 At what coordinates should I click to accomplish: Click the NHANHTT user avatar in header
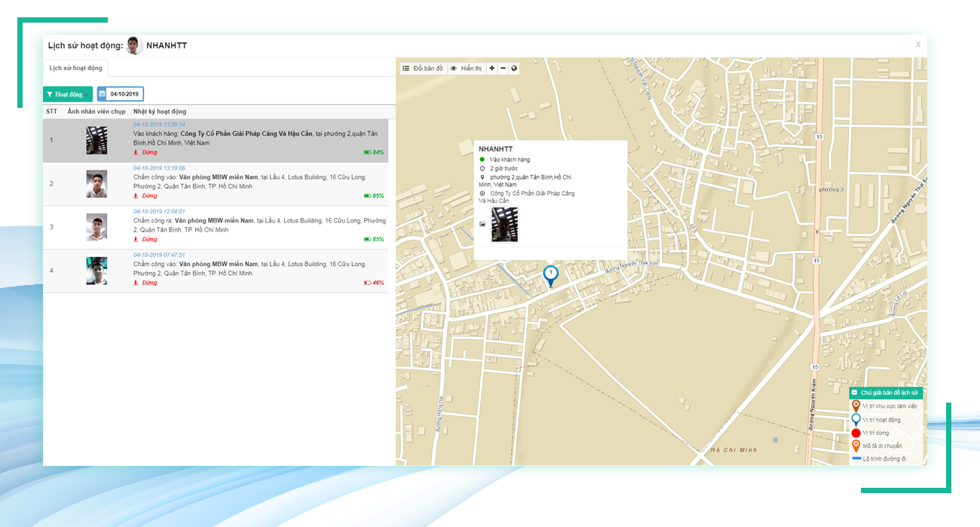(x=134, y=45)
